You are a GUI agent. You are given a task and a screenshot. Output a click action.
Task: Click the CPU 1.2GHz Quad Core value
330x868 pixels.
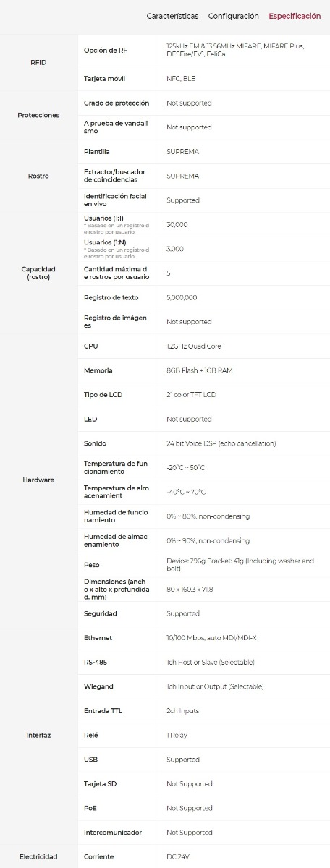(194, 346)
